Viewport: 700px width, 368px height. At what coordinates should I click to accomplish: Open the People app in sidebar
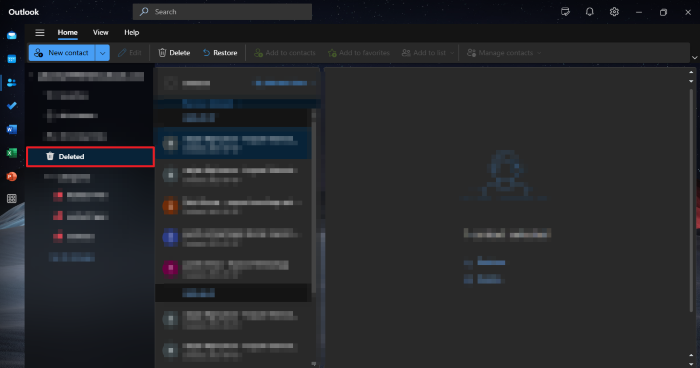pyautogui.click(x=12, y=83)
